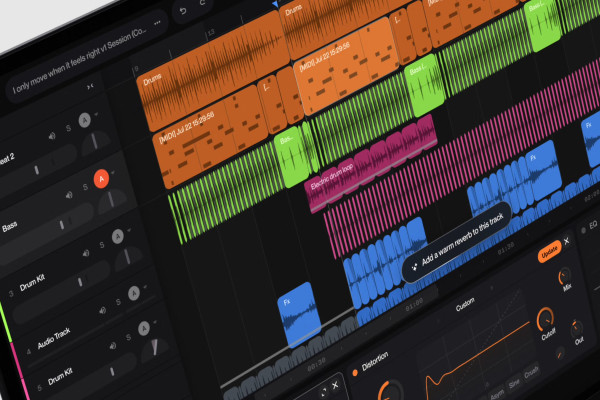
Task: Click the 00:30 time marker
Action: (317, 364)
